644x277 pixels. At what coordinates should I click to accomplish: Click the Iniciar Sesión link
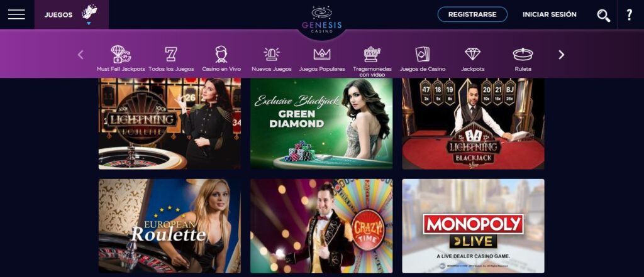(550, 14)
